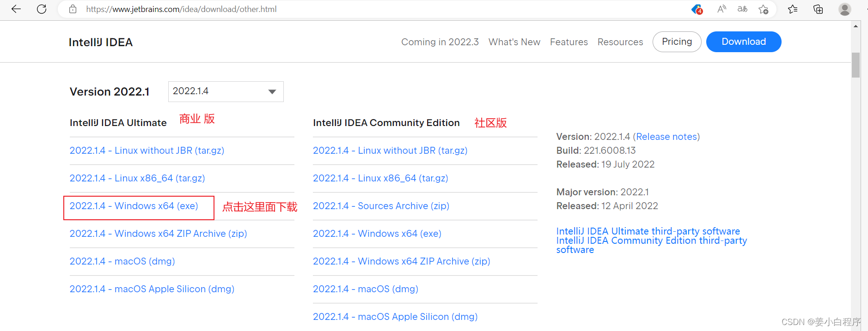The width and height of the screenshot is (868, 331).
Task: Select the Released: 12 April 2022 text
Action: [x=607, y=206]
